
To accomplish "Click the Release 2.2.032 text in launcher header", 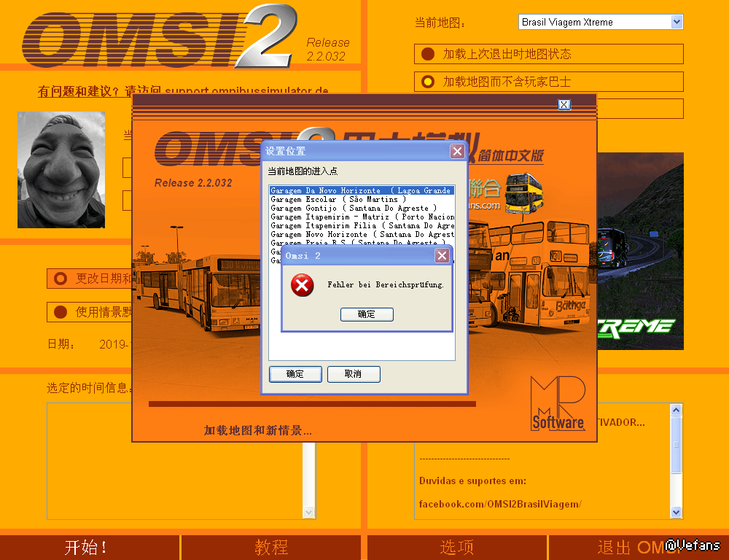I will click(x=328, y=50).
